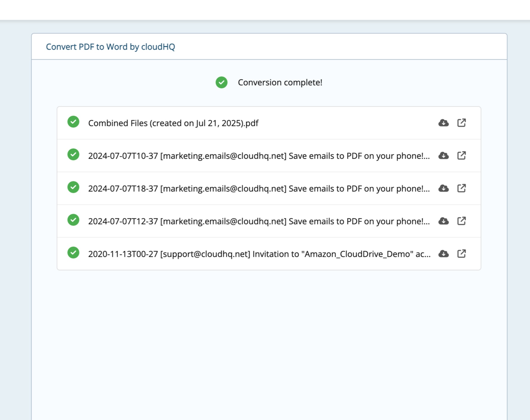Click the Combined Files row's green checkmark
The image size is (530, 420).
coord(73,122)
